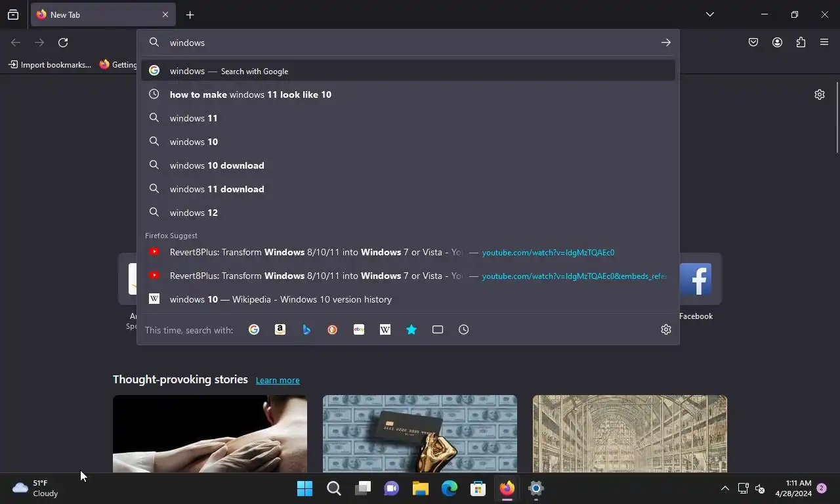Open Windows Start menu
The image size is (840, 504).
pos(305,488)
